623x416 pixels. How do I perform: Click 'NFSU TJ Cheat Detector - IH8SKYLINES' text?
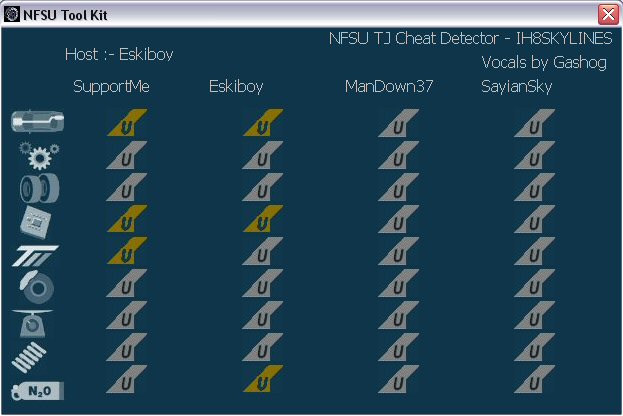tap(471, 39)
